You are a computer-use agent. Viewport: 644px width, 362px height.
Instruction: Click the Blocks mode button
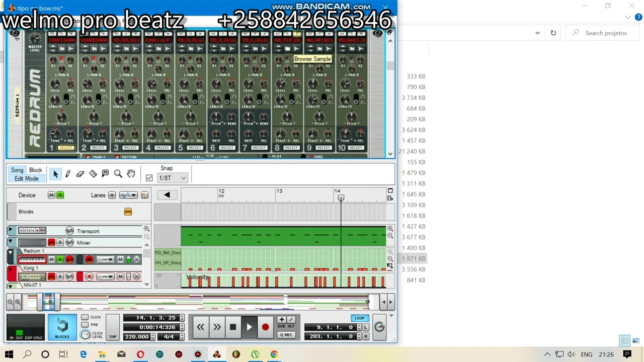click(x=62, y=327)
